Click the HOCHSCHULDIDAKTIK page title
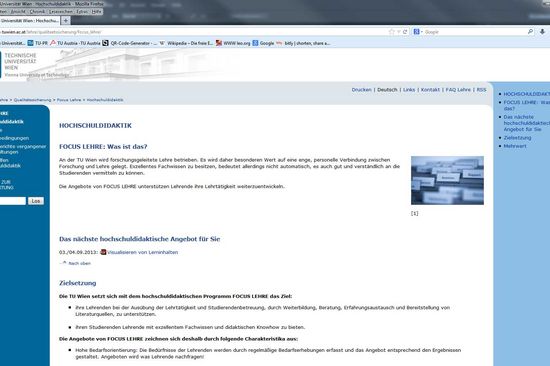 pyautogui.click(x=95, y=126)
